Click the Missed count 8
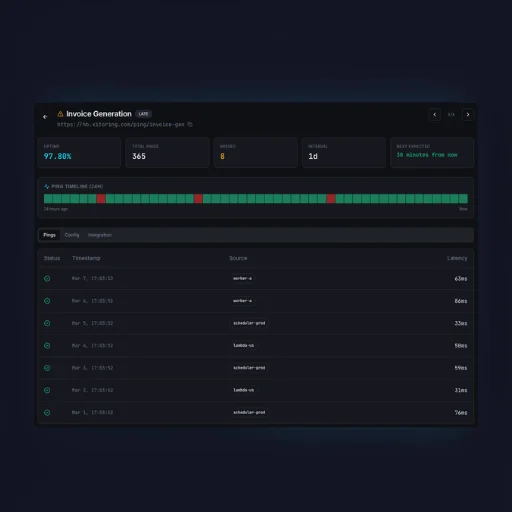This screenshot has height=512, width=512. (x=222, y=156)
